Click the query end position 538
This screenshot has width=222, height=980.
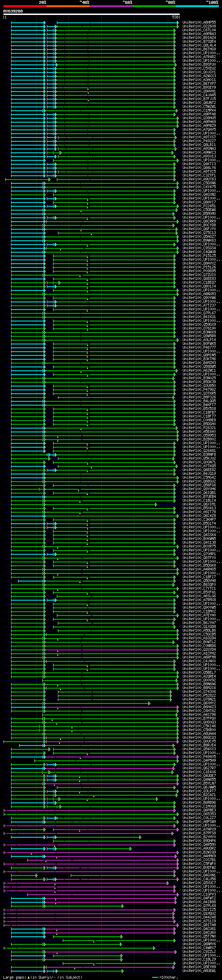pos(175,17)
